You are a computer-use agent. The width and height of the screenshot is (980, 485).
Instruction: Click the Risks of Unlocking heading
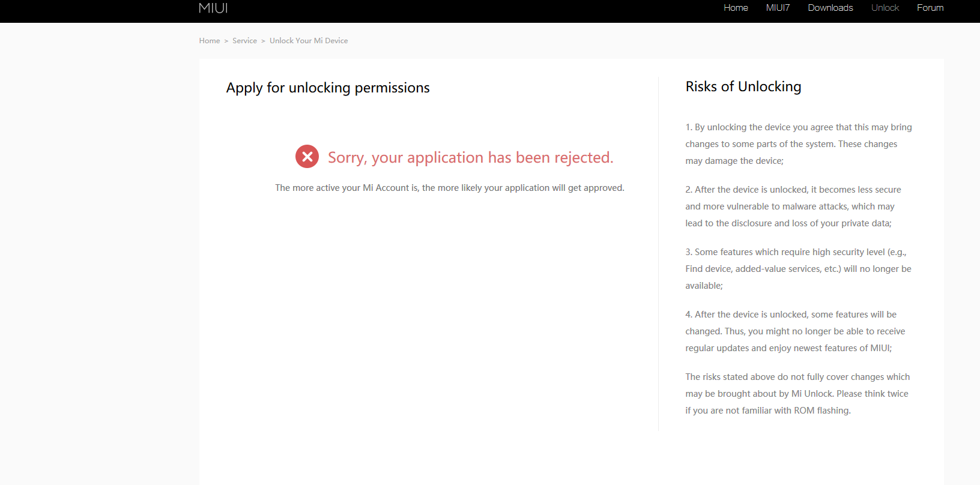click(x=743, y=86)
